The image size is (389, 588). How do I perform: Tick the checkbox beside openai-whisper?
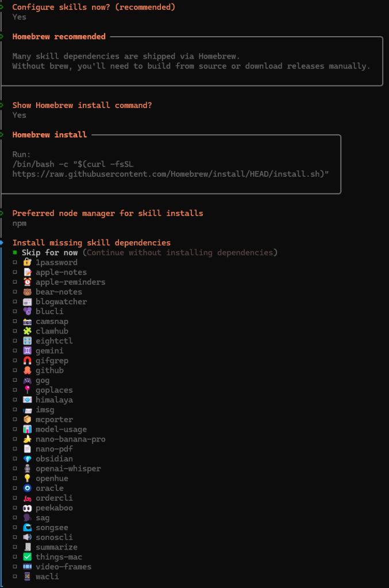(15, 469)
